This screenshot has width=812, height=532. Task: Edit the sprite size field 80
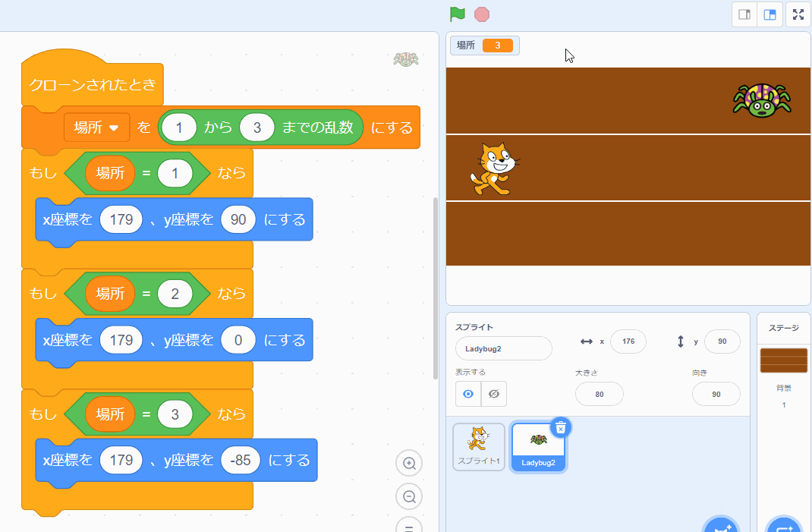pos(600,394)
